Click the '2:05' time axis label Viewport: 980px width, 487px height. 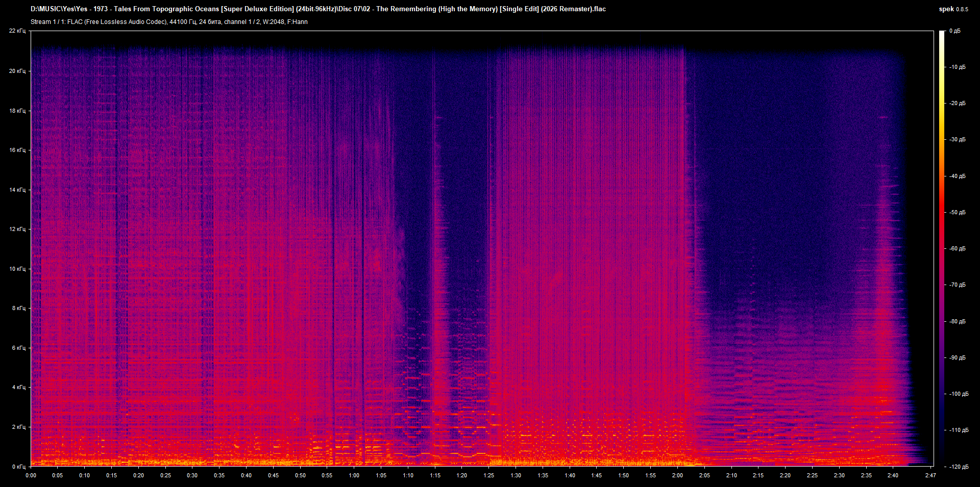pos(704,475)
